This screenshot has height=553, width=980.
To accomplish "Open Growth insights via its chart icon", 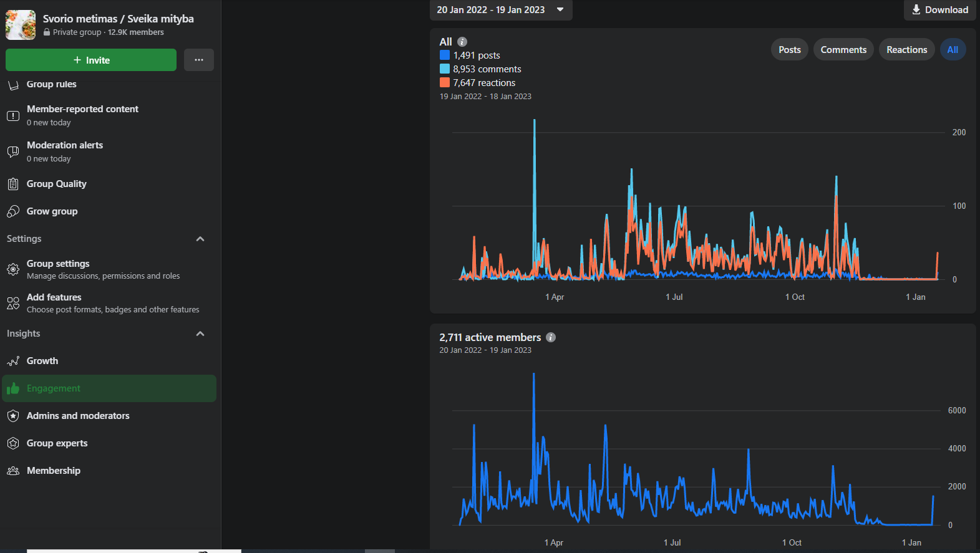I will [13, 361].
